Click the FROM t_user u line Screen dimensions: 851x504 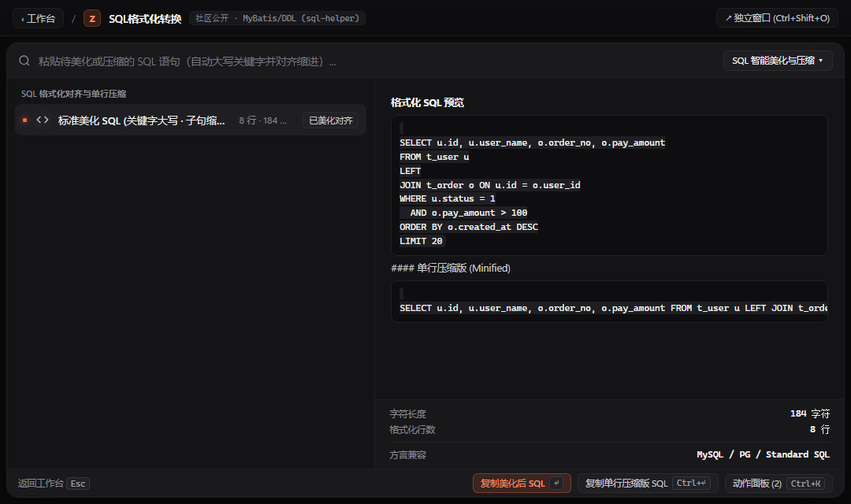point(434,157)
